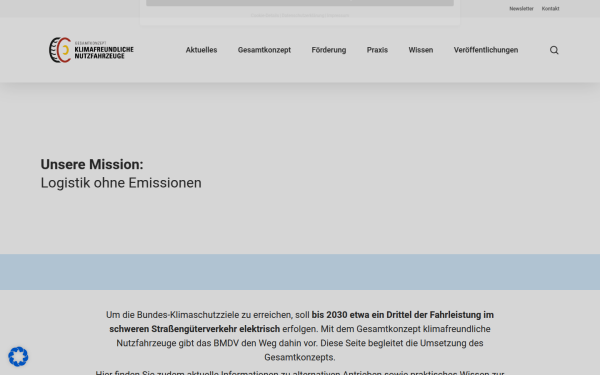
Task: Click the 'Unsere Mission:' heading
Action: pyautogui.click(x=92, y=164)
